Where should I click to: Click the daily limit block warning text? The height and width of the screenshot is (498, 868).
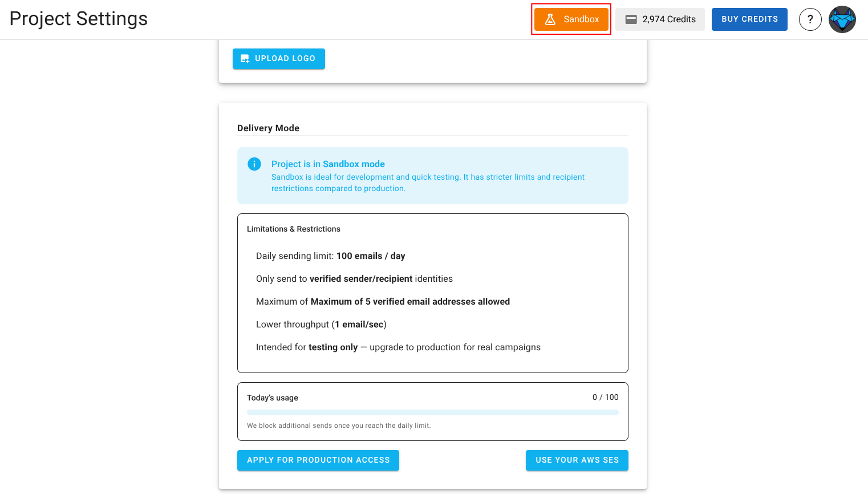click(339, 426)
